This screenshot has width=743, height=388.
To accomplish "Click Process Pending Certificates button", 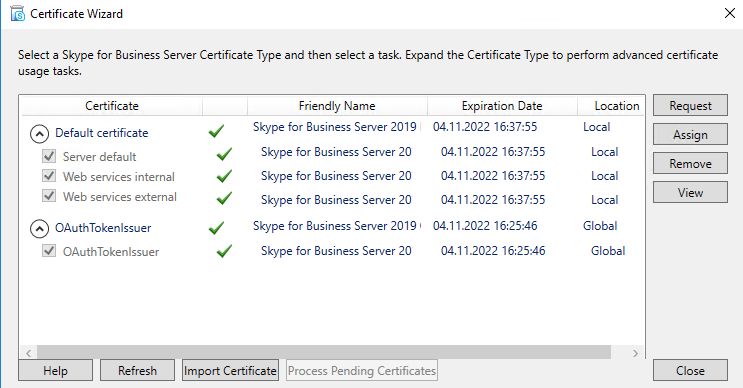I will [362, 370].
